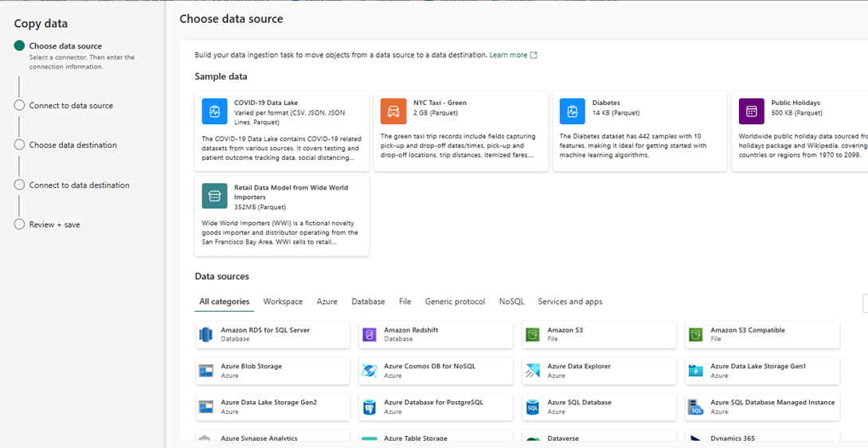Open the File category tab
The width and height of the screenshot is (868, 448).
(405, 302)
